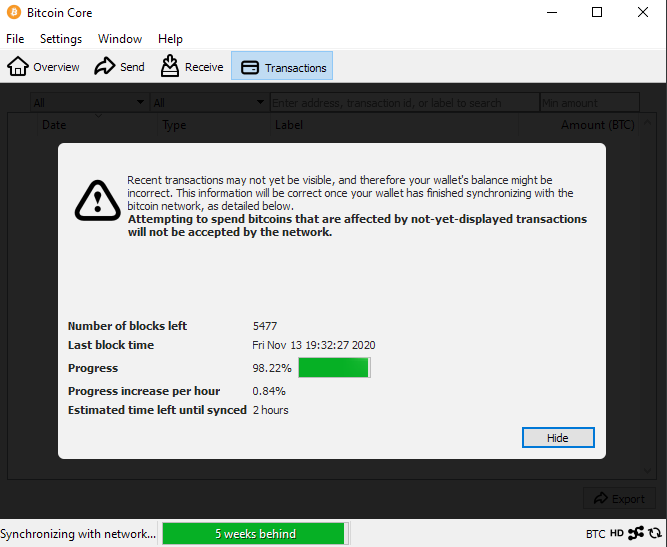Click last block time 'Fri Nov 13 19:32:27 2020'
Viewport: 667px width, 547px height.
tap(314, 345)
